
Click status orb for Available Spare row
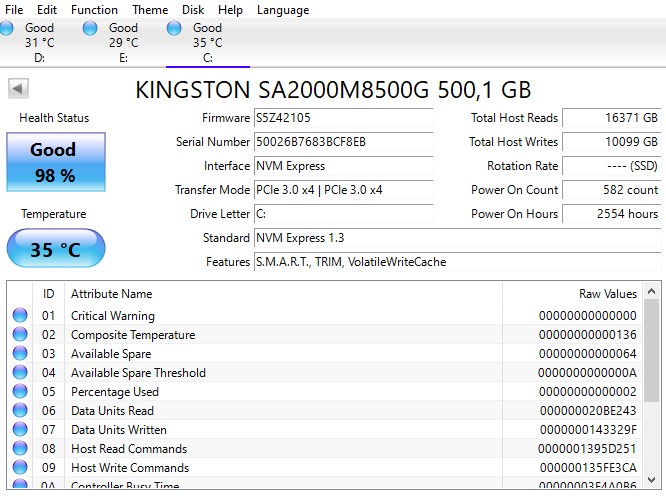[20, 354]
